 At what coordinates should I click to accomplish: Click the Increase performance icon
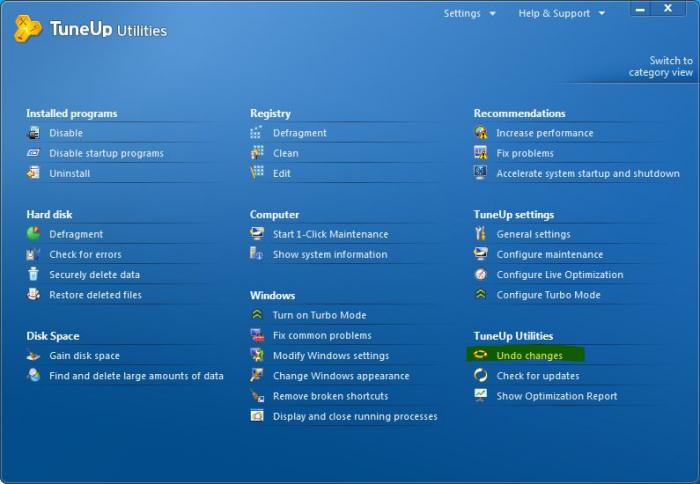click(x=480, y=133)
